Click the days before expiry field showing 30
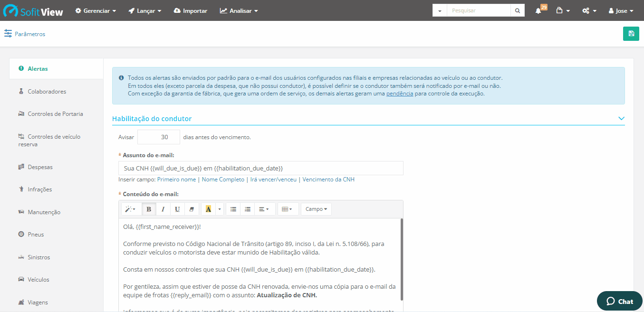Viewport: 644px width, 312px height. click(x=159, y=137)
